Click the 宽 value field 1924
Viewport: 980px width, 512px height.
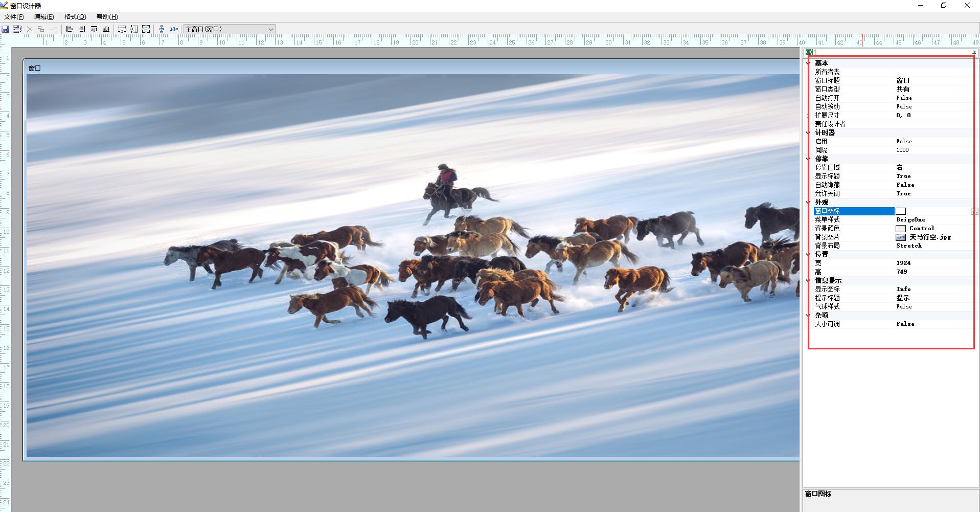(x=903, y=263)
